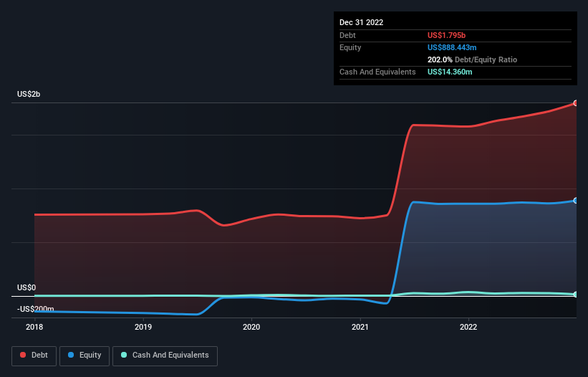Click the Dec 31 2022 tooltip date
Screen dimensions: 588x377
(361, 22)
